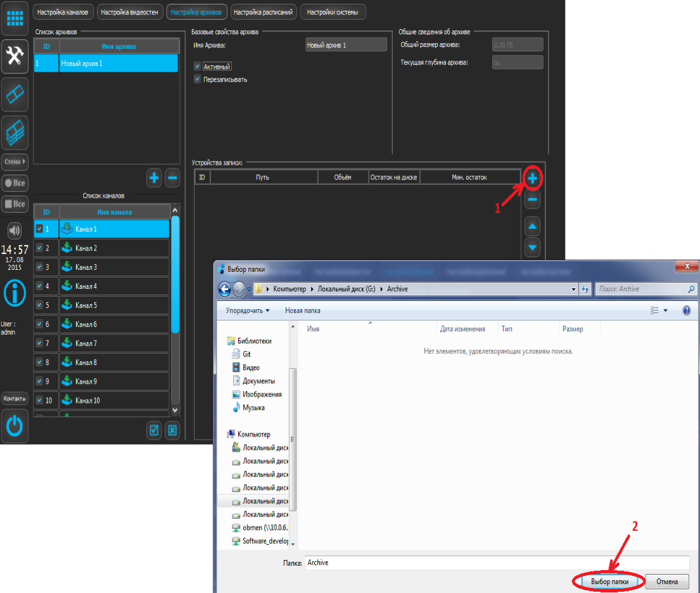Screen dimensions: 700x593
Task: Expand the Стена sidebar menu
Action: pos(15,162)
